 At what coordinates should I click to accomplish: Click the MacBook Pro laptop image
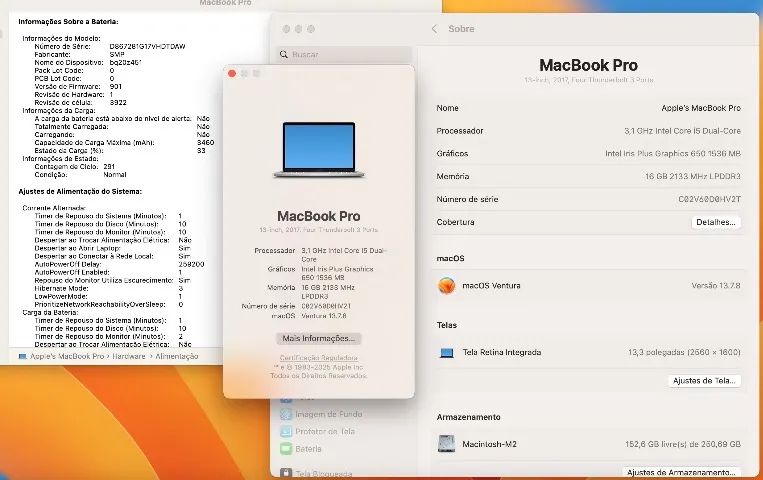pyautogui.click(x=319, y=150)
